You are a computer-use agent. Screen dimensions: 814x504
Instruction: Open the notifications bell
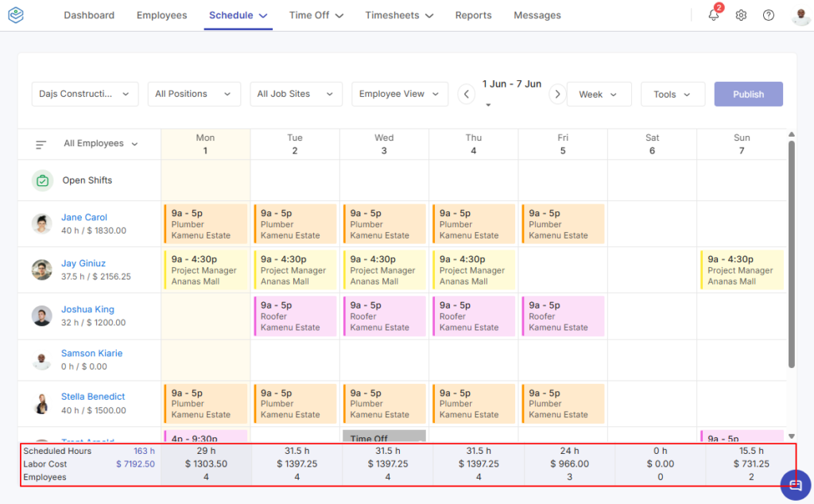point(714,15)
